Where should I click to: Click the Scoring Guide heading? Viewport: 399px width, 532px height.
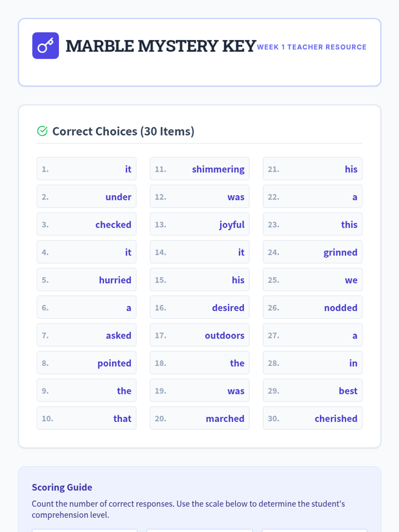pos(62,487)
